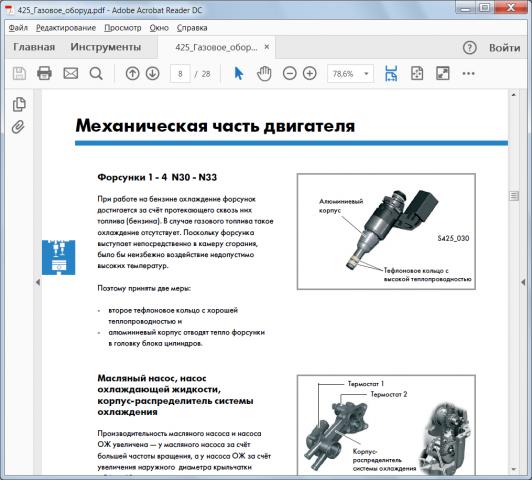Activate the Hand pan tool

264,73
